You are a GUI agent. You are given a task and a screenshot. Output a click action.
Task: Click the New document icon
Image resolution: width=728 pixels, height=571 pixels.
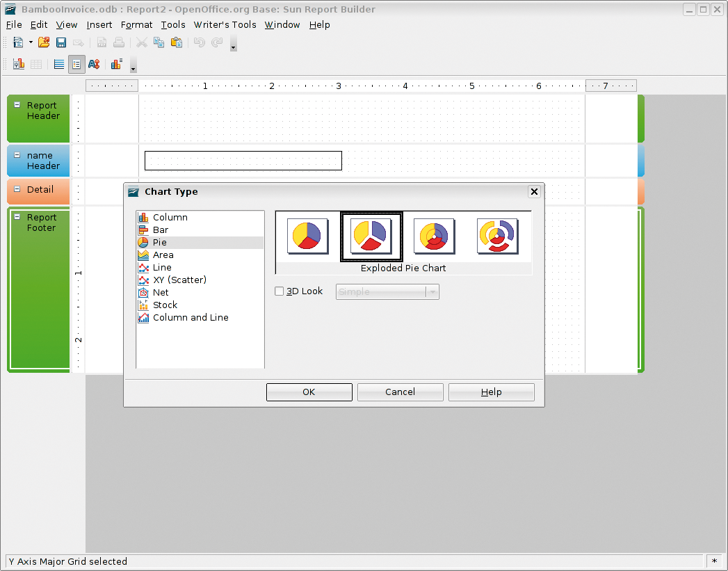(18, 42)
